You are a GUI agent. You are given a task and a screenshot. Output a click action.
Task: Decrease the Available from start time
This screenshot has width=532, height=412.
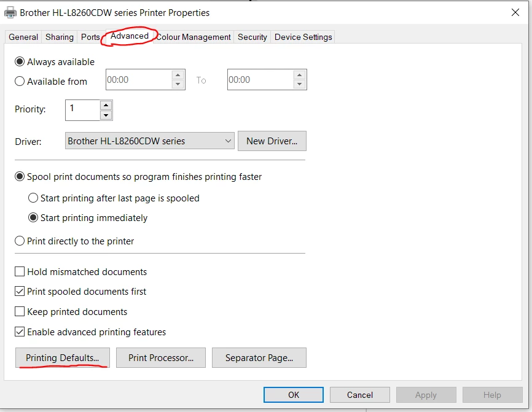[178, 84]
